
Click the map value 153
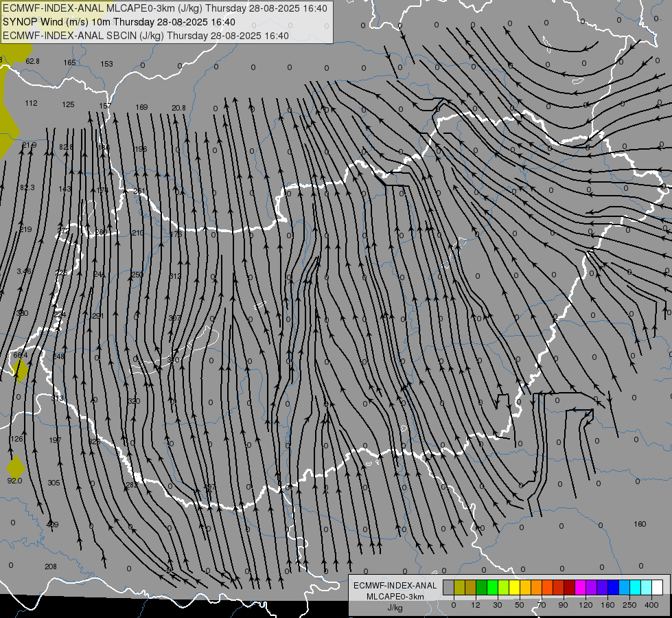[106, 64]
